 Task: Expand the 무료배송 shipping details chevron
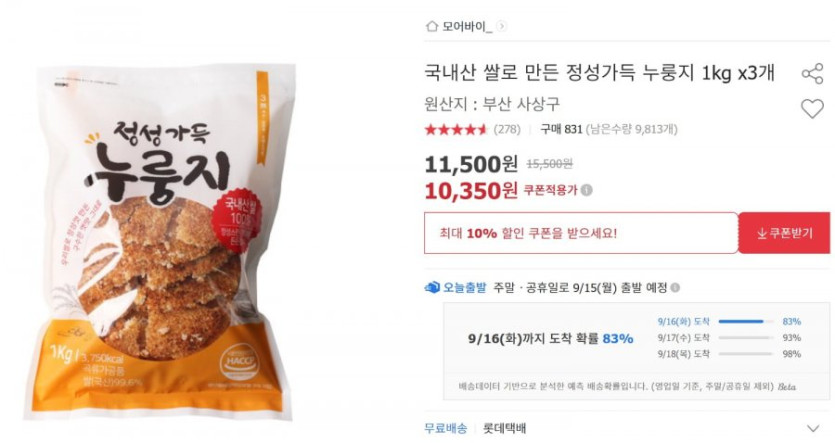[x=813, y=428]
